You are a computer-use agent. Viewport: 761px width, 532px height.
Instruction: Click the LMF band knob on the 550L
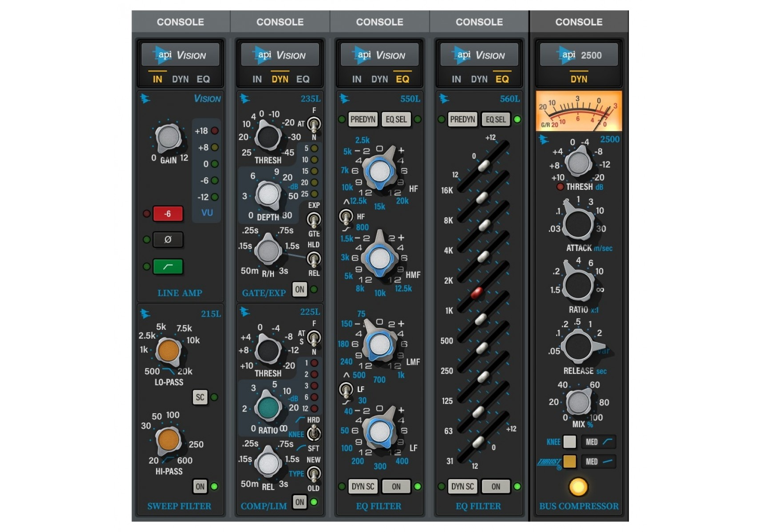[379, 344]
